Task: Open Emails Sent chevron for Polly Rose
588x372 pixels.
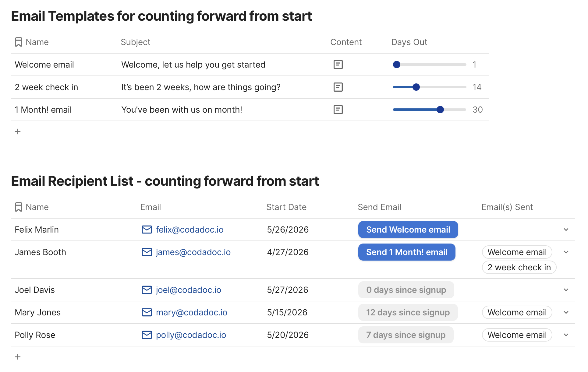Action: [566, 335]
